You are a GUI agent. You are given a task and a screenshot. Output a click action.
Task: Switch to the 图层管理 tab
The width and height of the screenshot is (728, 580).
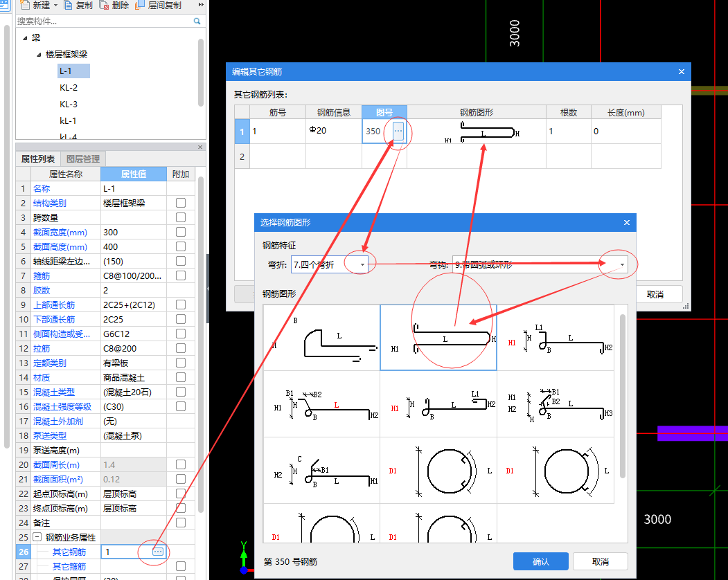click(83, 158)
